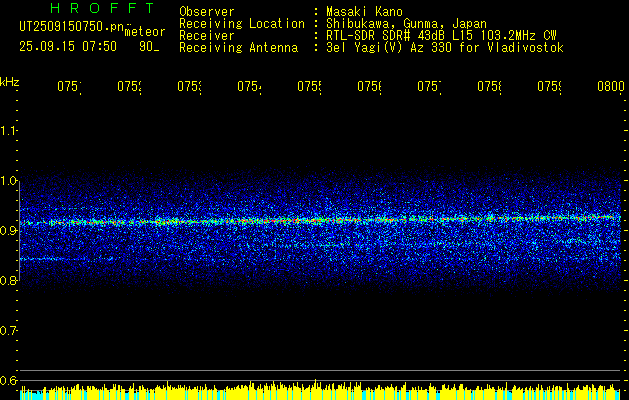Select the location "Shibukawa, Gunma, Japan"
Screen dimensions: 629x400
click(406, 24)
